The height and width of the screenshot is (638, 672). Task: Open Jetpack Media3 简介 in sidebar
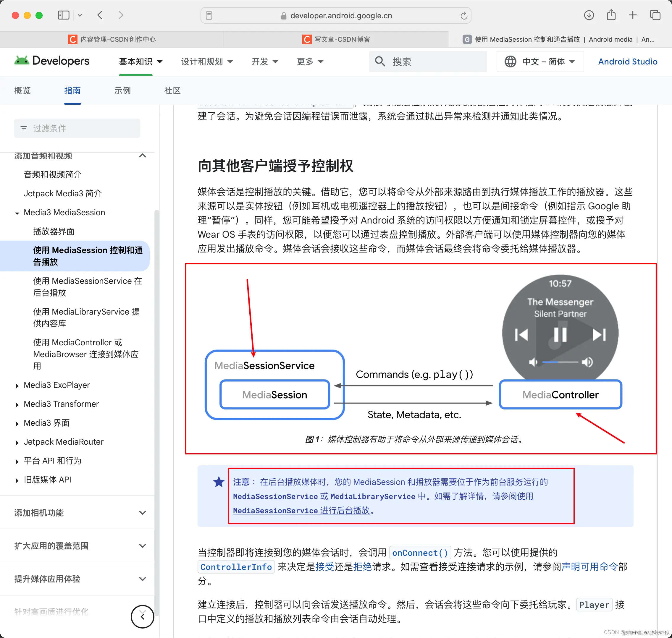tap(63, 194)
